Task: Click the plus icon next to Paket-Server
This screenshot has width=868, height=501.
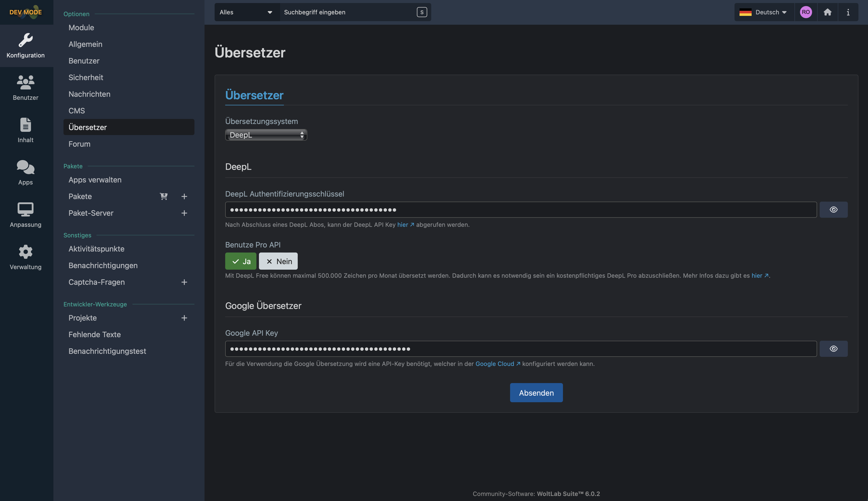Action: click(x=184, y=213)
